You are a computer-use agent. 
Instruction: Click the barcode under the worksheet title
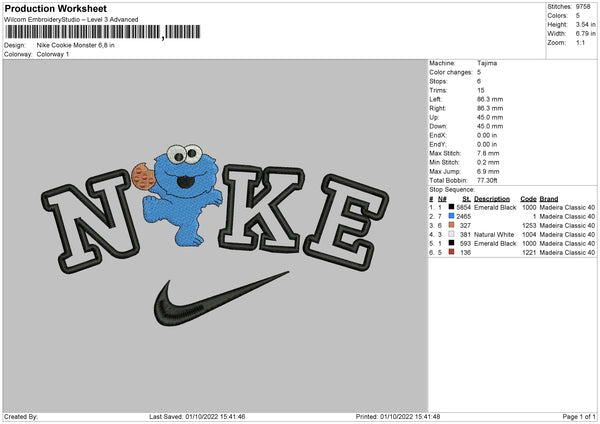(x=103, y=32)
